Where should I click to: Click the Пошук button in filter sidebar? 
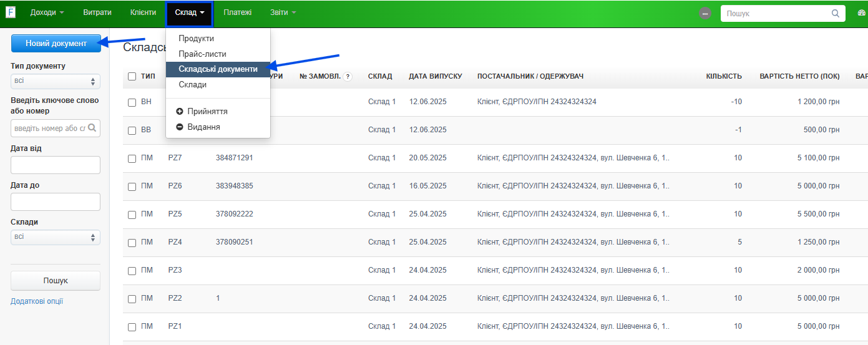(x=56, y=281)
